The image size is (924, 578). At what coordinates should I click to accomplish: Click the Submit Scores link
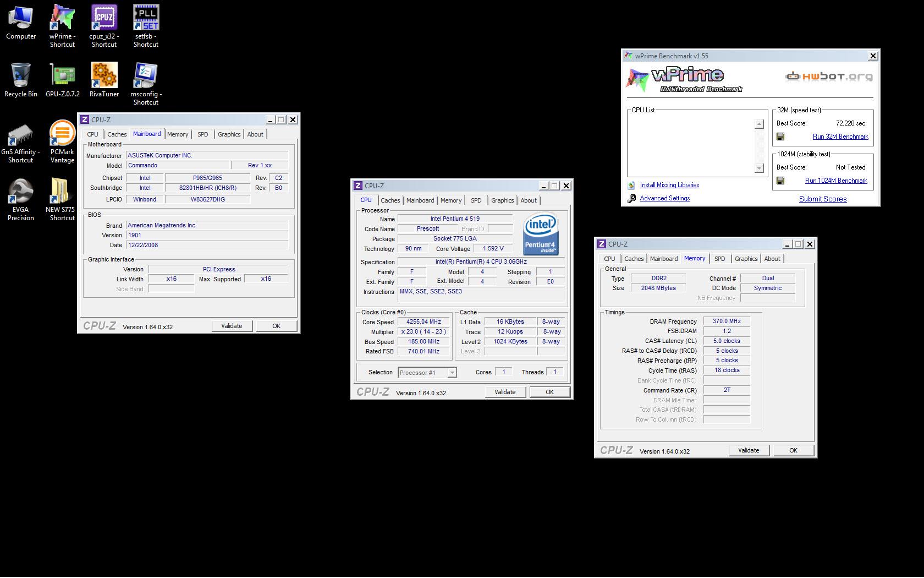(823, 199)
